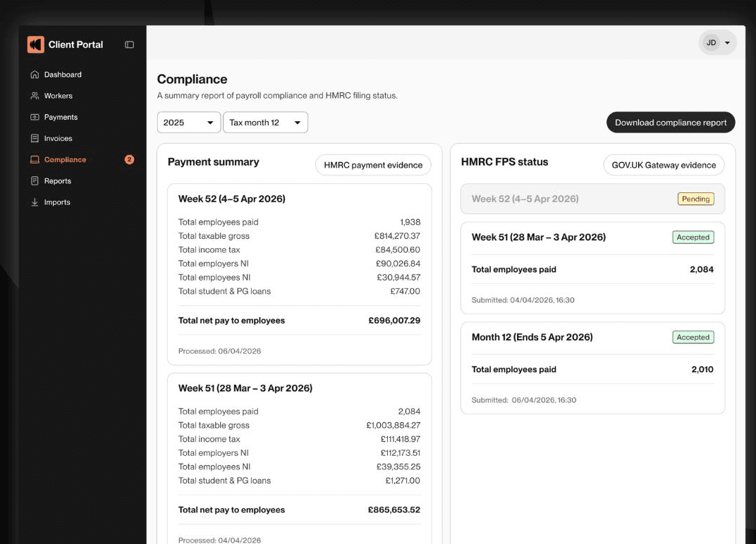Viewport: 756px width, 544px height.
Task: Click the Payment summary heading
Action: [x=213, y=162]
